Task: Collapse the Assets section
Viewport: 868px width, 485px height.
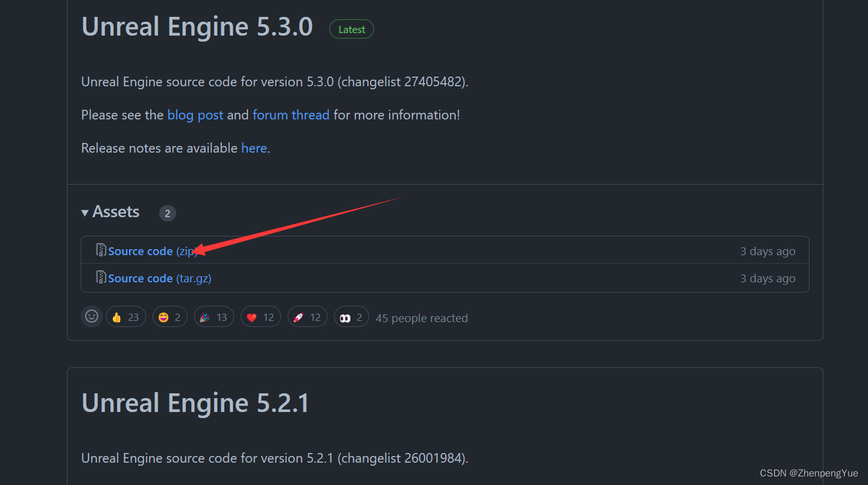Action: (x=111, y=212)
